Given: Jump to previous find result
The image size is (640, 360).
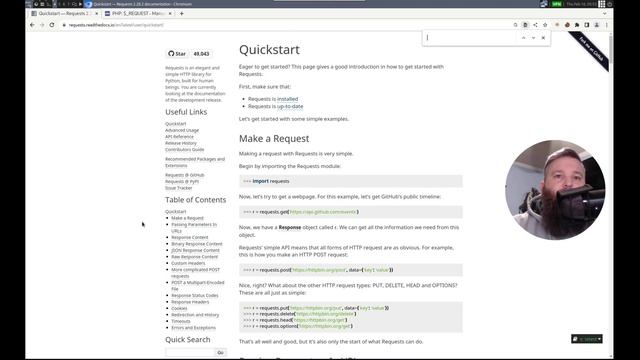Looking at the screenshot, I should coord(524,38).
